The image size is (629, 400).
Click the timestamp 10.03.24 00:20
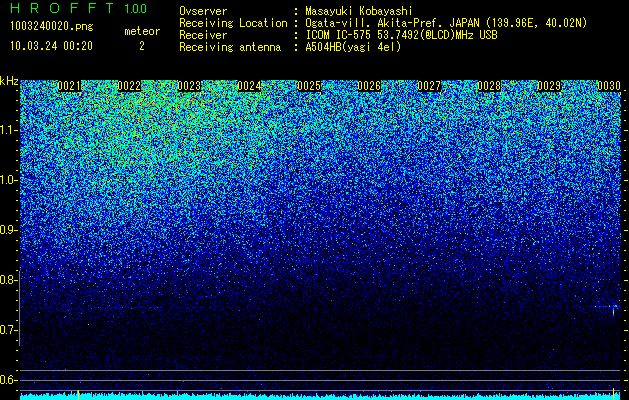51,46
